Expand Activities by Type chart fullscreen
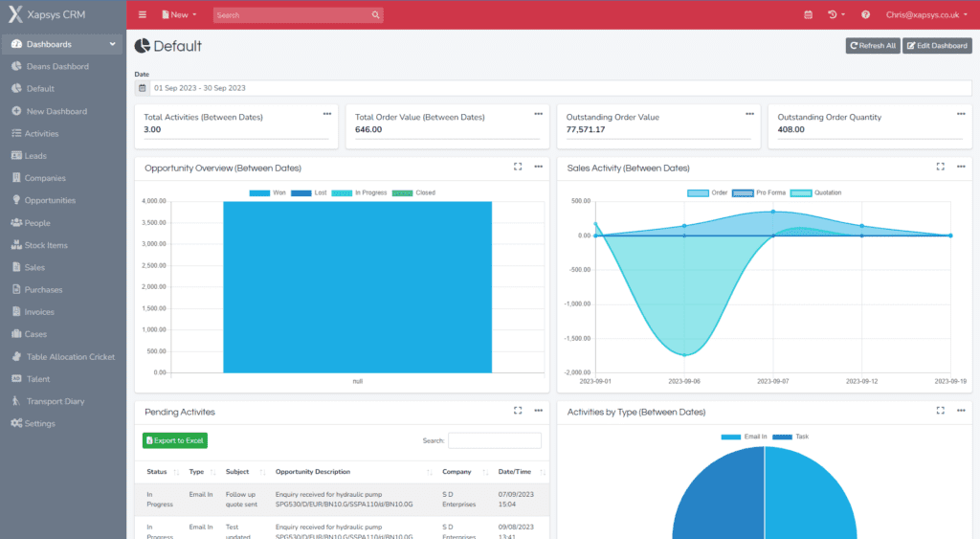 940,410
